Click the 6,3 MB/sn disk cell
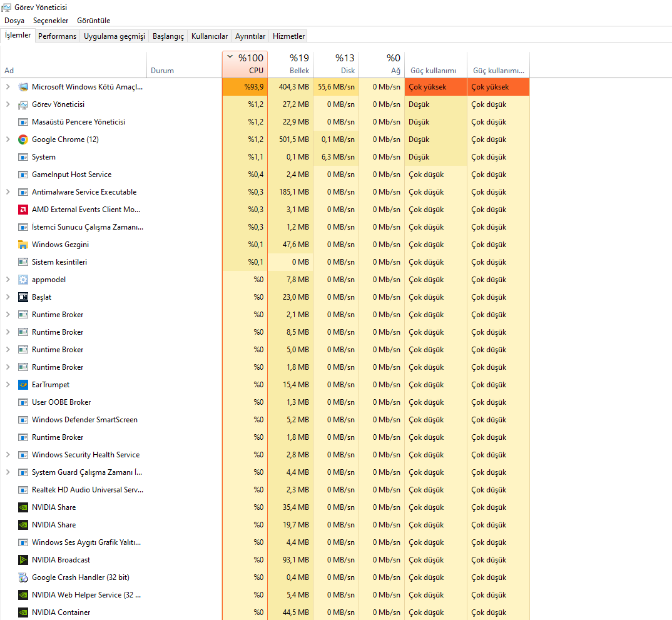The height and width of the screenshot is (620, 672). coord(337,157)
